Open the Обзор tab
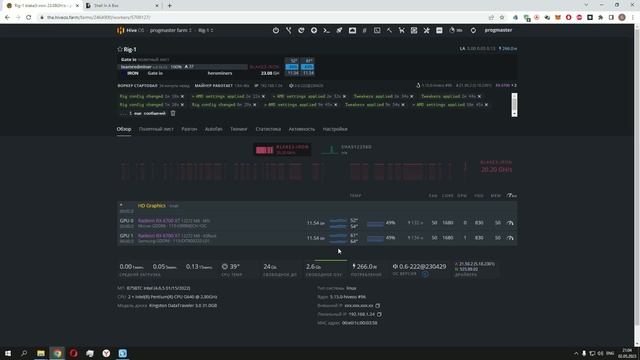Image resolution: width=640 pixels, height=360 pixels. 124,129
